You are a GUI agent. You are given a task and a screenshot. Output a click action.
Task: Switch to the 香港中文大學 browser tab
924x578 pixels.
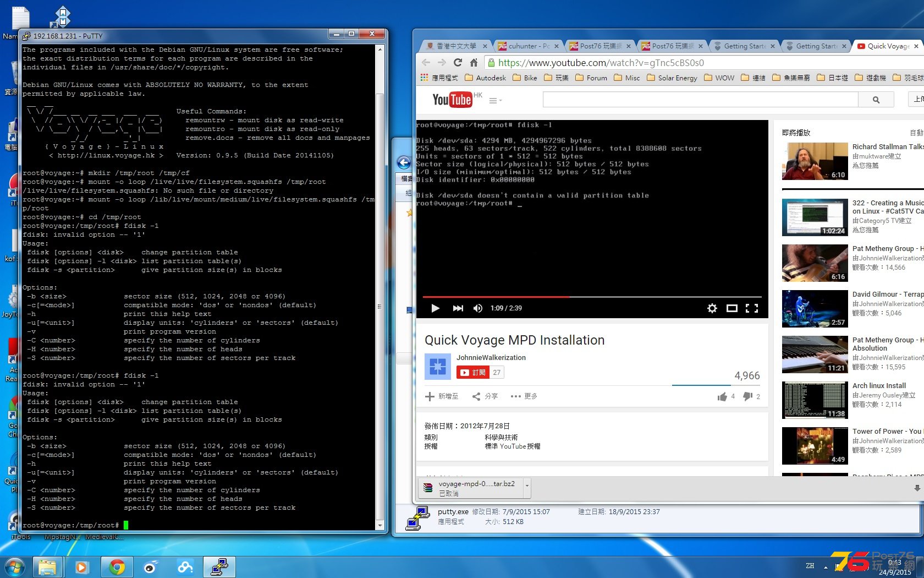click(456, 46)
